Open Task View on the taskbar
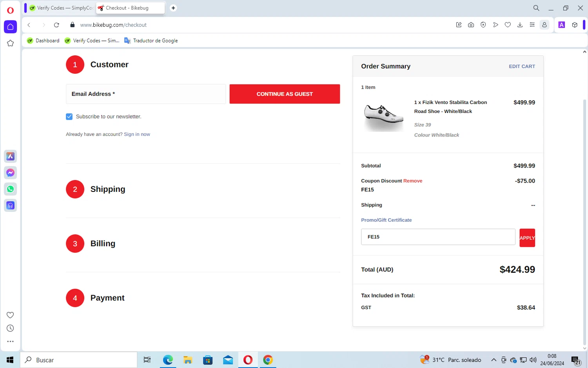Screen dimensions: 588x368 (147, 360)
